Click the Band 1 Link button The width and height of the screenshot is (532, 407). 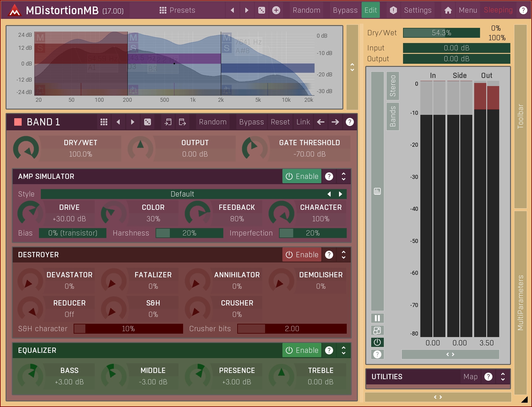pyautogui.click(x=303, y=122)
